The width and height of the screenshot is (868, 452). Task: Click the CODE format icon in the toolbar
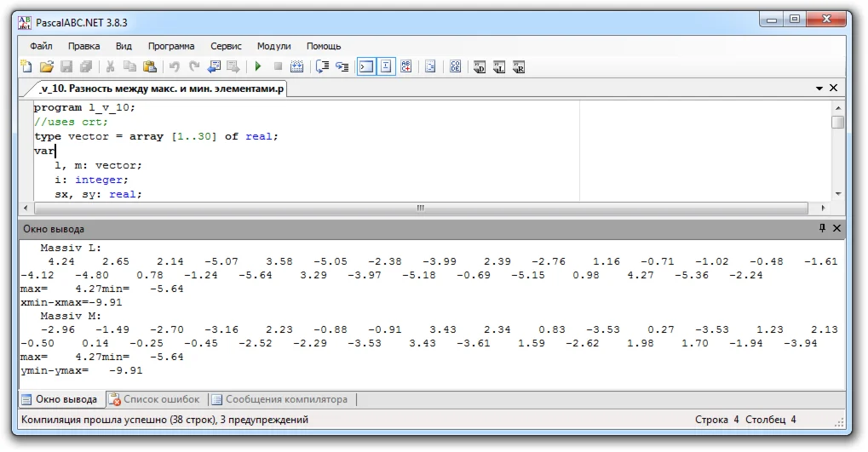(455, 66)
